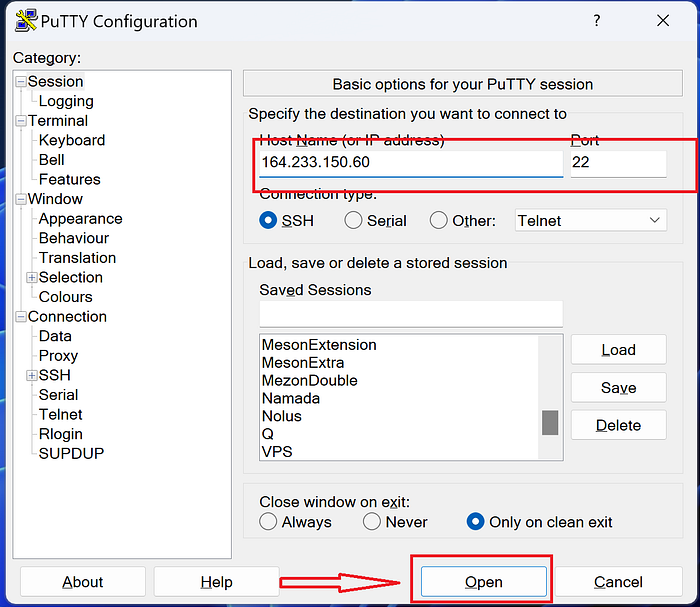Choose the Serial connection type option

click(353, 220)
